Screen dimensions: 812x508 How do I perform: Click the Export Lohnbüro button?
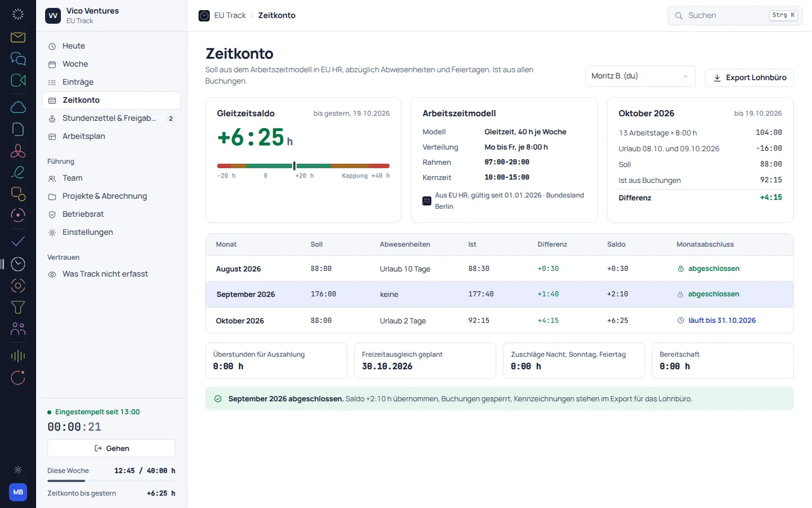749,78
